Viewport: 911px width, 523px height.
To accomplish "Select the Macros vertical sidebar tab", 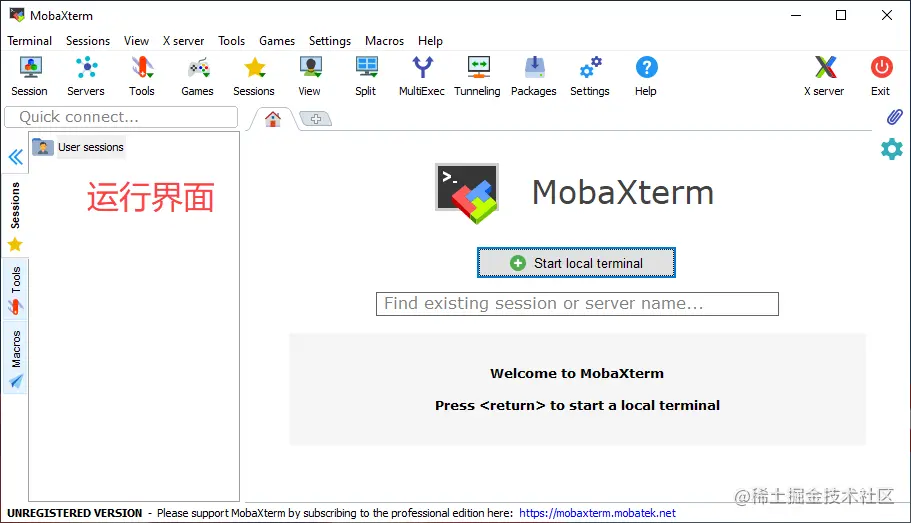I will (16, 357).
